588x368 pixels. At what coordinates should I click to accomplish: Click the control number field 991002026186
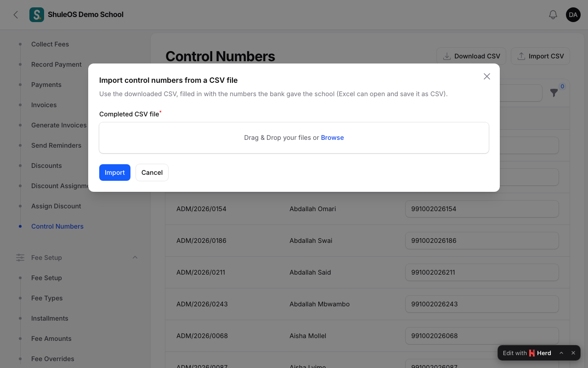[x=482, y=241]
